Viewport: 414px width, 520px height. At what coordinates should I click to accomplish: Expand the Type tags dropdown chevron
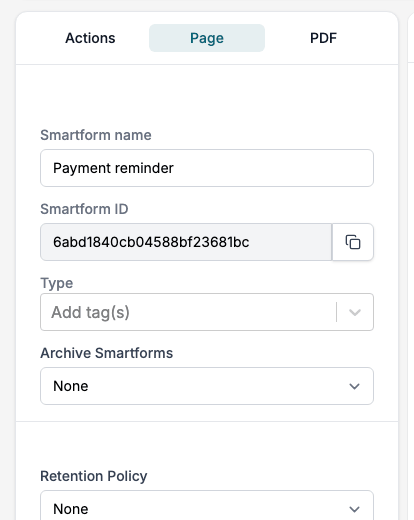coord(355,312)
